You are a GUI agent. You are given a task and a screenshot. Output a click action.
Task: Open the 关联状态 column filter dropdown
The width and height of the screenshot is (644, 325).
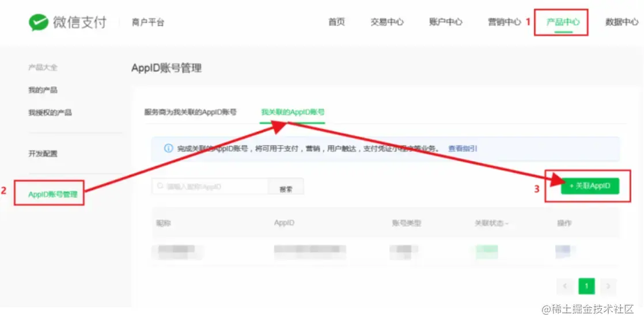pyautogui.click(x=491, y=223)
